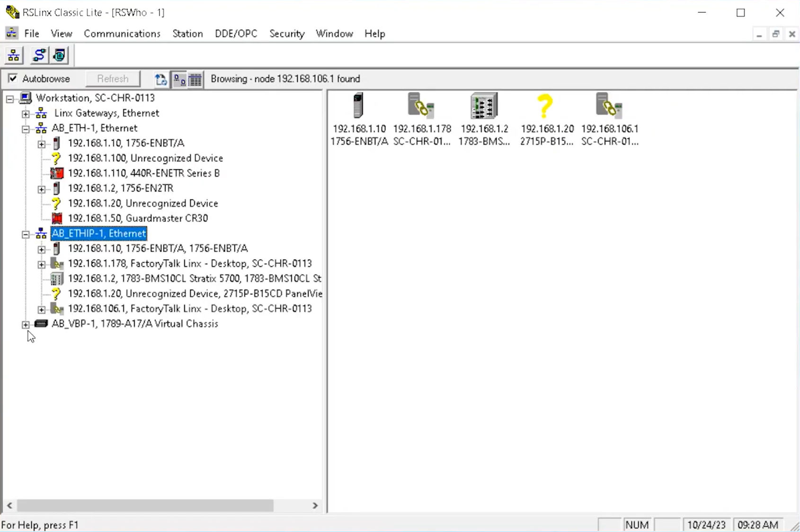This screenshot has width=800, height=532.
Task: Minimize the inner RSWho child window
Action: 759,34
